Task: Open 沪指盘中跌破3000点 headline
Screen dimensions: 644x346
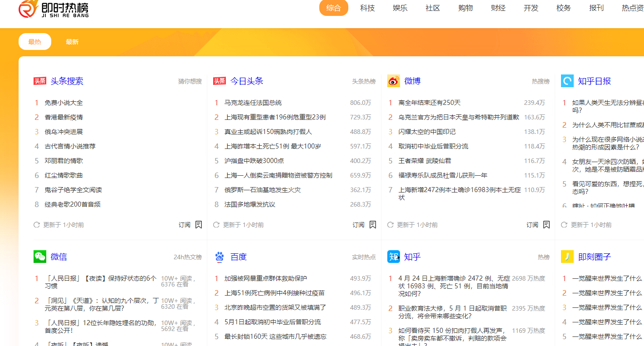Action: (254, 161)
